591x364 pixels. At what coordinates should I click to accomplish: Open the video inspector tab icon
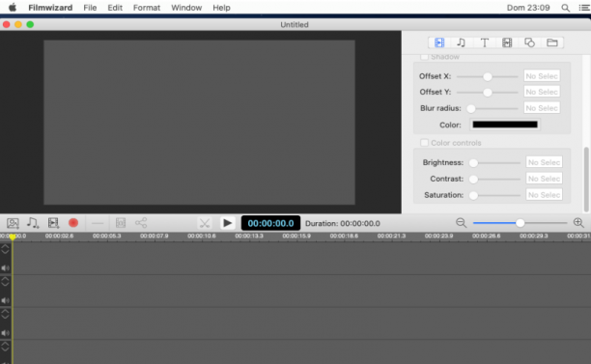(x=439, y=42)
